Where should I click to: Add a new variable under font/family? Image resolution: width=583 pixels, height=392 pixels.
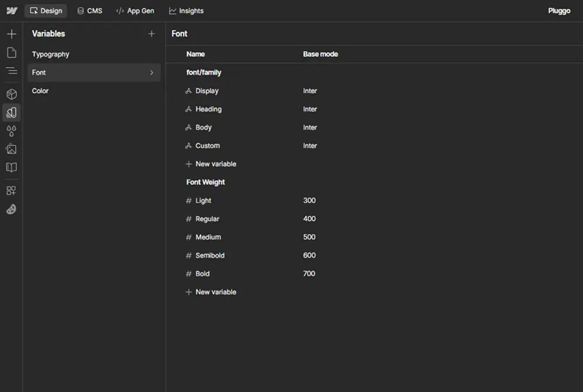pos(210,164)
